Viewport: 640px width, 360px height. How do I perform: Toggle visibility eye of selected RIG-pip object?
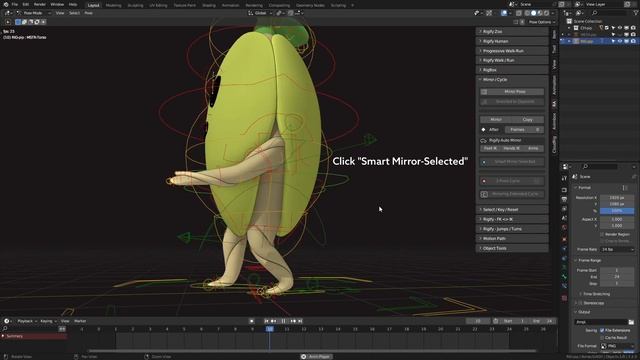(620, 41)
